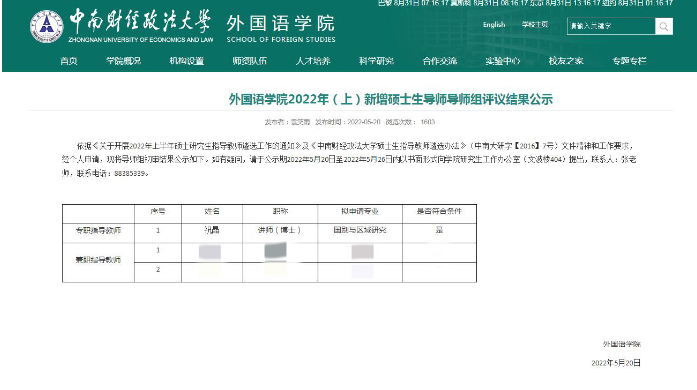Open 首页 navigation menu item
The width and height of the screenshot is (697, 390).
pos(69,61)
